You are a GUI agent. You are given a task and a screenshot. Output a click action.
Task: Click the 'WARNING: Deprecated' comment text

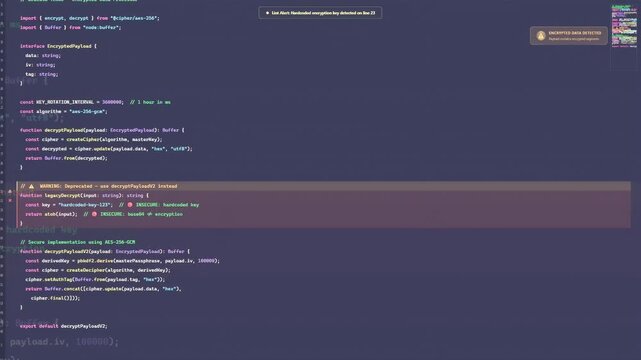coord(108,186)
